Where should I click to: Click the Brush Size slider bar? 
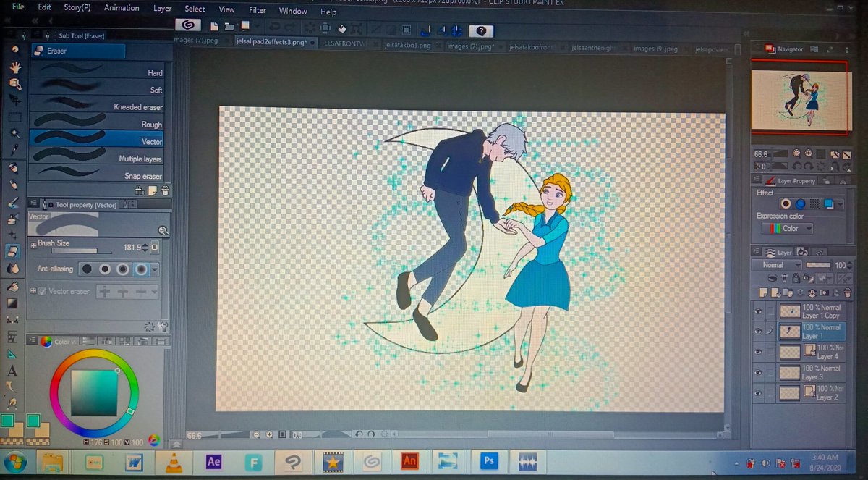tap(75, 251)
